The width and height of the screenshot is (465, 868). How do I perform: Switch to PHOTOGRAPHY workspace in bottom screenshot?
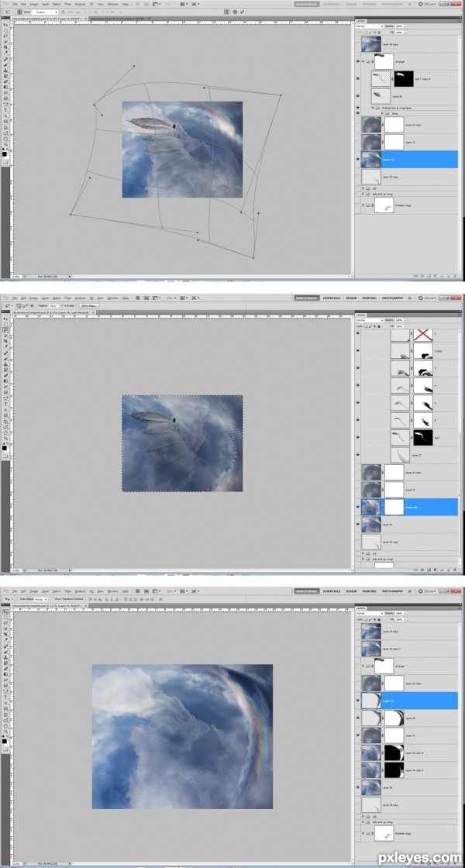coord(392,591)
